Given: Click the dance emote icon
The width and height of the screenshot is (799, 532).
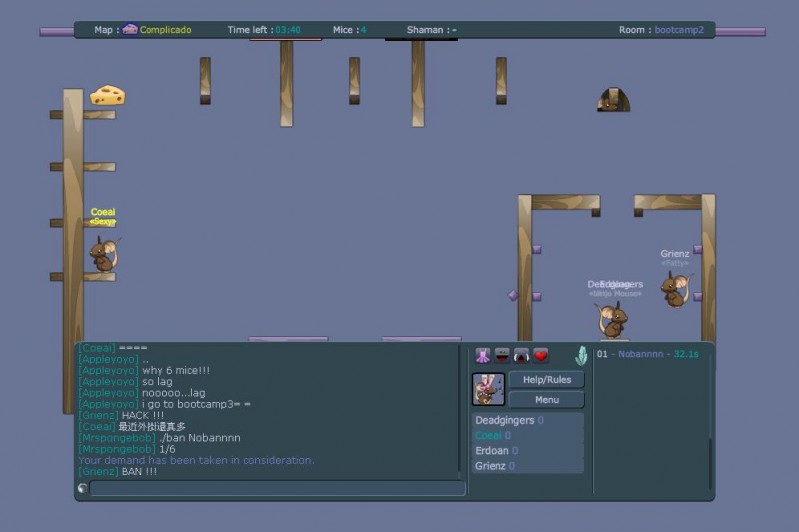Looking at the screenshot, I should point(483,356).
